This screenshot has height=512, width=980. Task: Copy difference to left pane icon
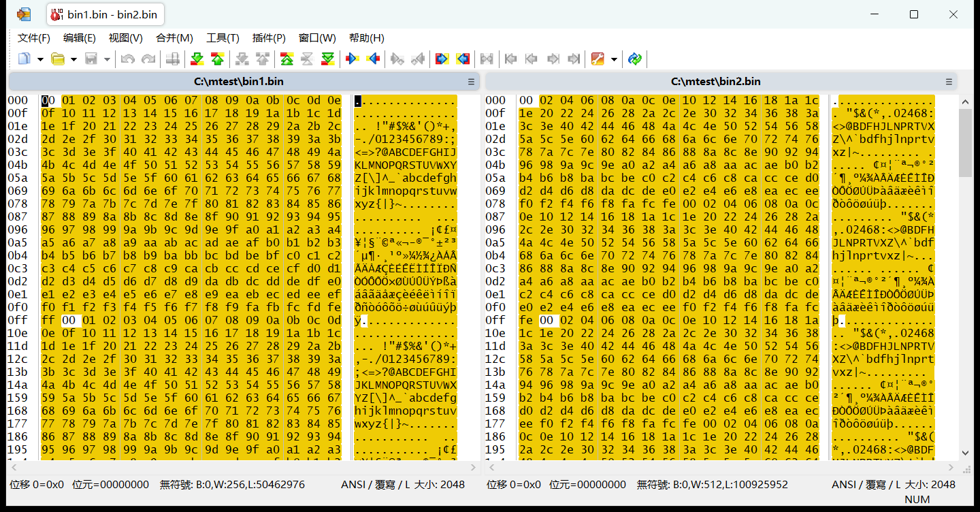(373, 59)
